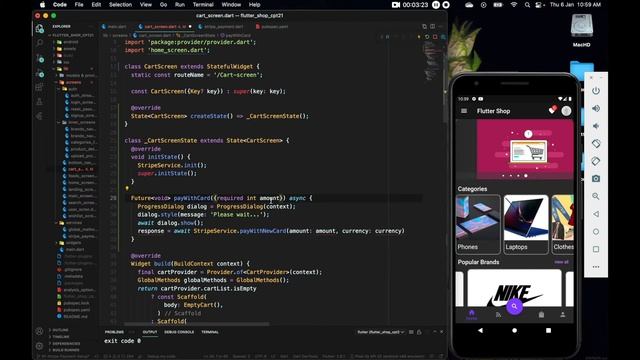Viewport: 640px width, 360px height.
Task: Open Extensions view in activity bar
Action: point(39,87)
